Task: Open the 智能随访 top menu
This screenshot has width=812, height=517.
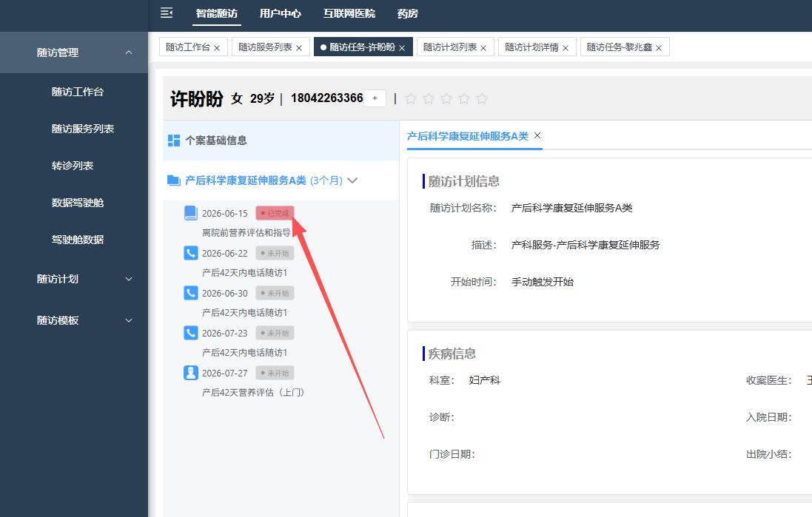Action: pyautogui.click(x=217, y=13)
